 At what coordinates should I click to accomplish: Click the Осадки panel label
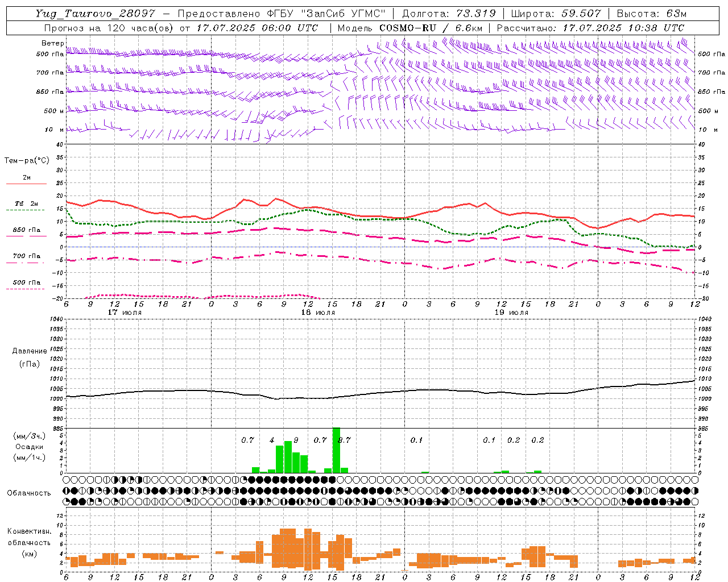point(29,447)
